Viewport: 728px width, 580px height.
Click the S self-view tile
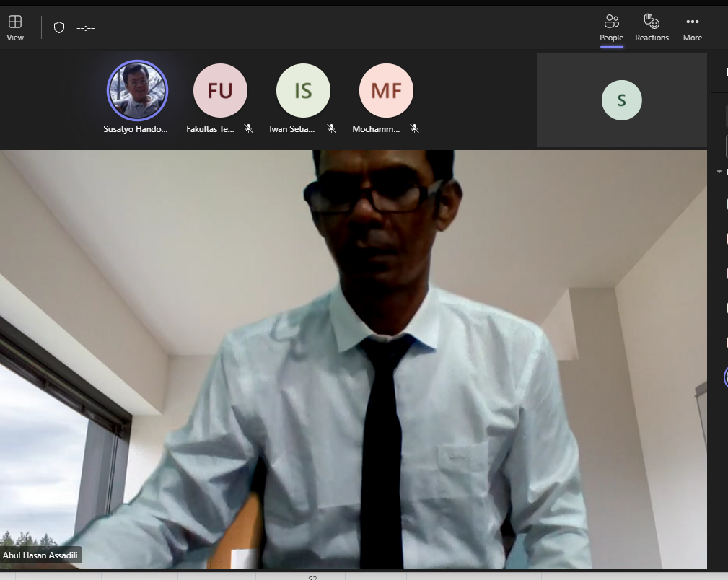click(x=621, y=100)
